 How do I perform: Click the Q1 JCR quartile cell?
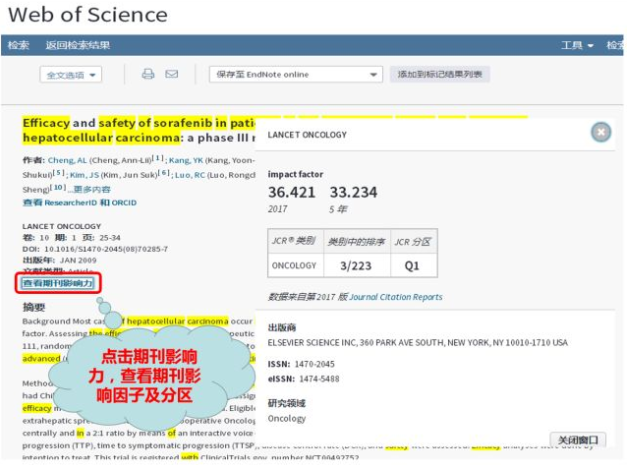tap(412, 265)
